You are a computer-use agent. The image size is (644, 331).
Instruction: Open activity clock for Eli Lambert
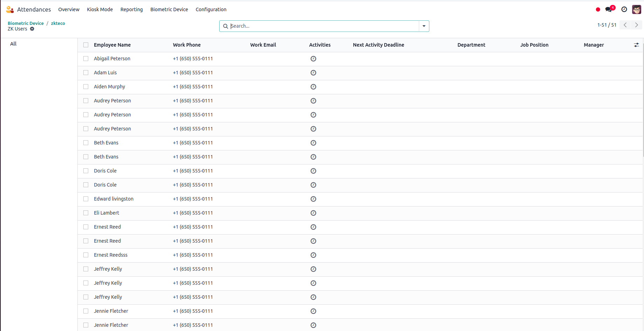(313, 213)
